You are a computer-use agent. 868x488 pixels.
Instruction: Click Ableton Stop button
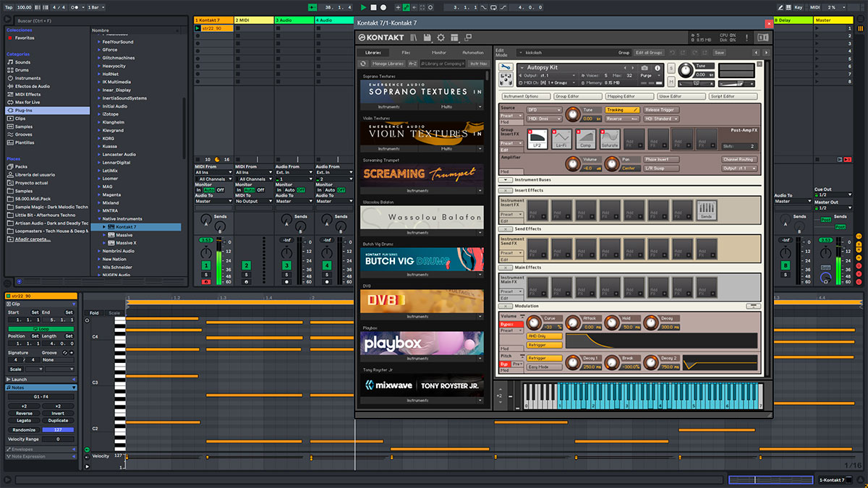pyautogui.click(x=373, y=7)
